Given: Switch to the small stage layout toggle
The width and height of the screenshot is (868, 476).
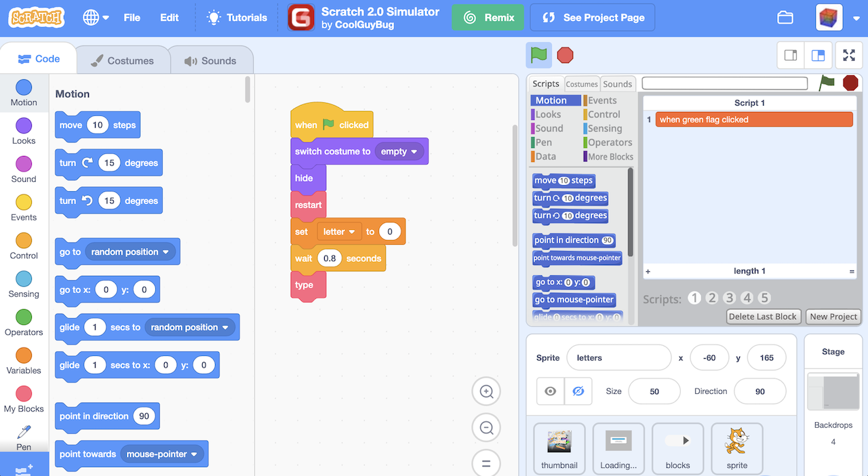Looking at the screenshot, I should (790, 55).
